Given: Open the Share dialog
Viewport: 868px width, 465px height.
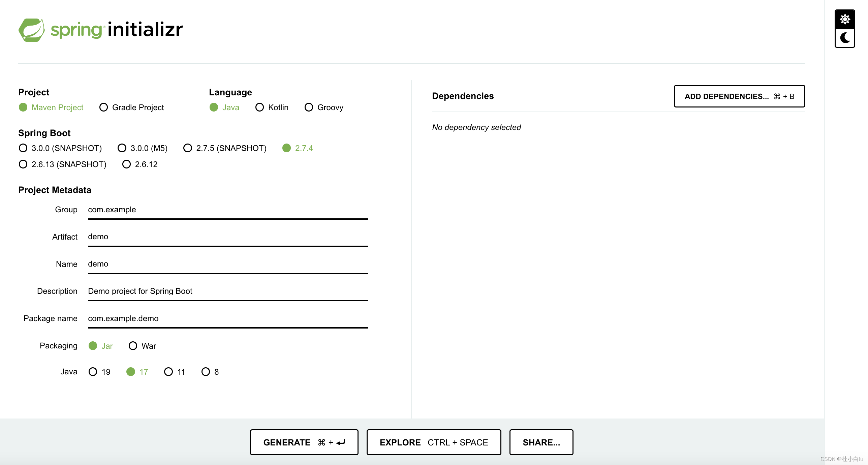Looking at the screenshot, I should click(541, 442).
